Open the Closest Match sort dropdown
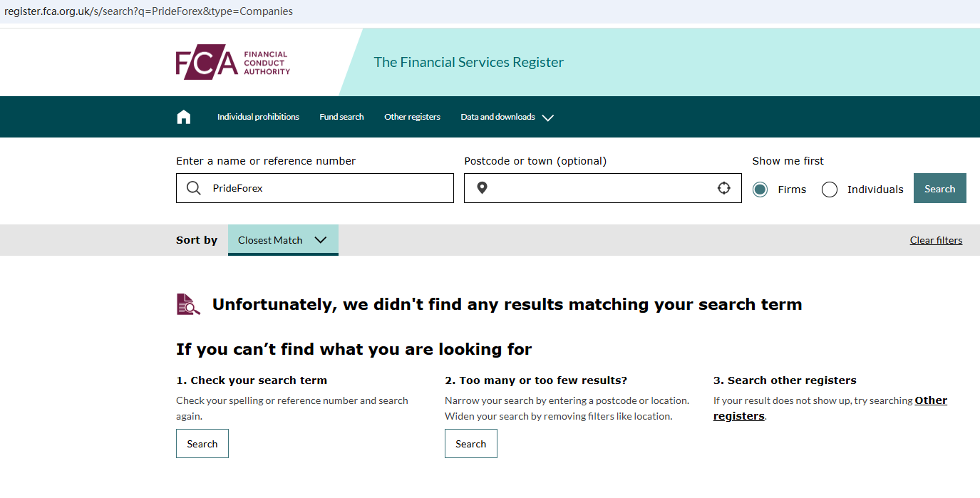 click(282, 240)
